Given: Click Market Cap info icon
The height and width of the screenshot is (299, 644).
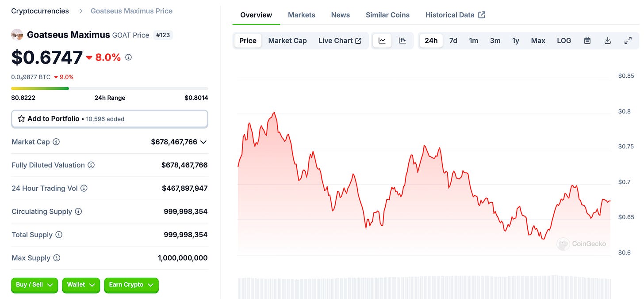Looking at the screenshot, I should tap(56, 142).
